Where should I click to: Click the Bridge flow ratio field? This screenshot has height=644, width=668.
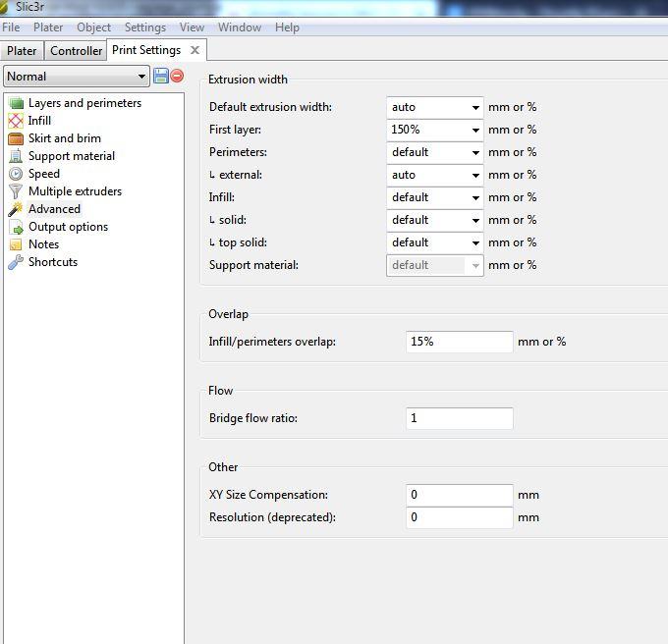point(460,418)
